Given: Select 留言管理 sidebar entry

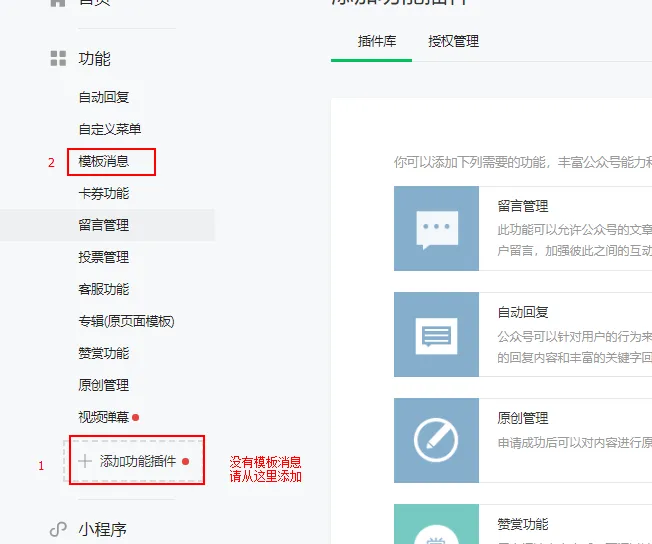Looking at the screenshot, I should [x=104, y=225].
